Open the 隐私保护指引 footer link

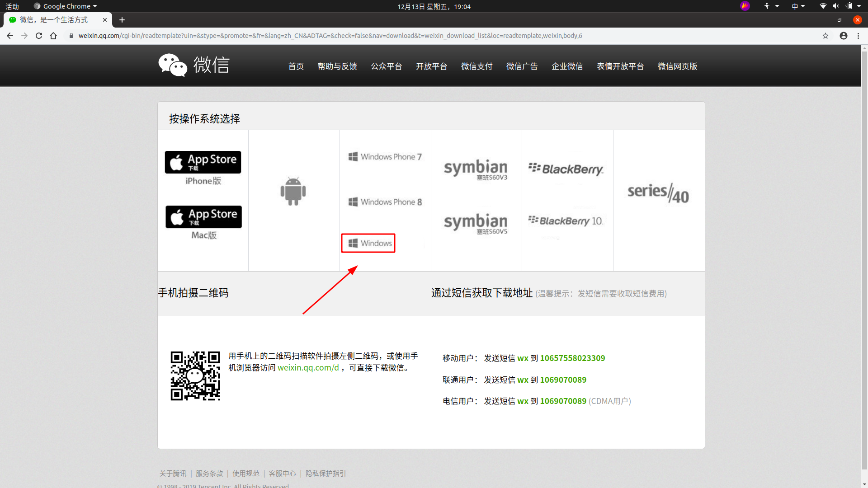tap(326, 474)
